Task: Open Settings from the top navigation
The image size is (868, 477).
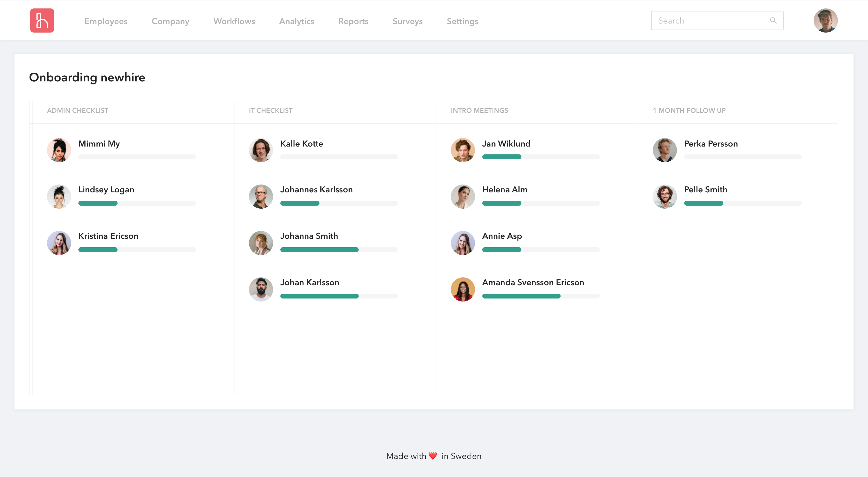Action: pos(462,21)
